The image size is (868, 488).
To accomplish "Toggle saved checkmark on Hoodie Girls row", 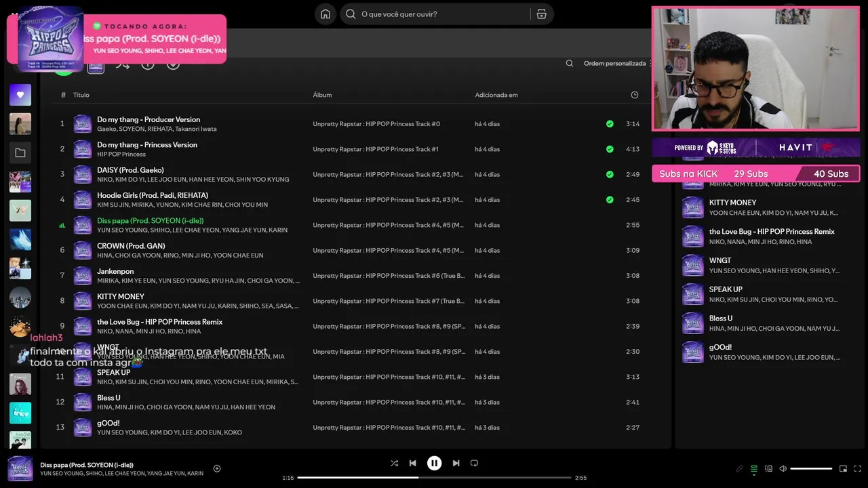I will pyautogui.click(x=610, y=200).
